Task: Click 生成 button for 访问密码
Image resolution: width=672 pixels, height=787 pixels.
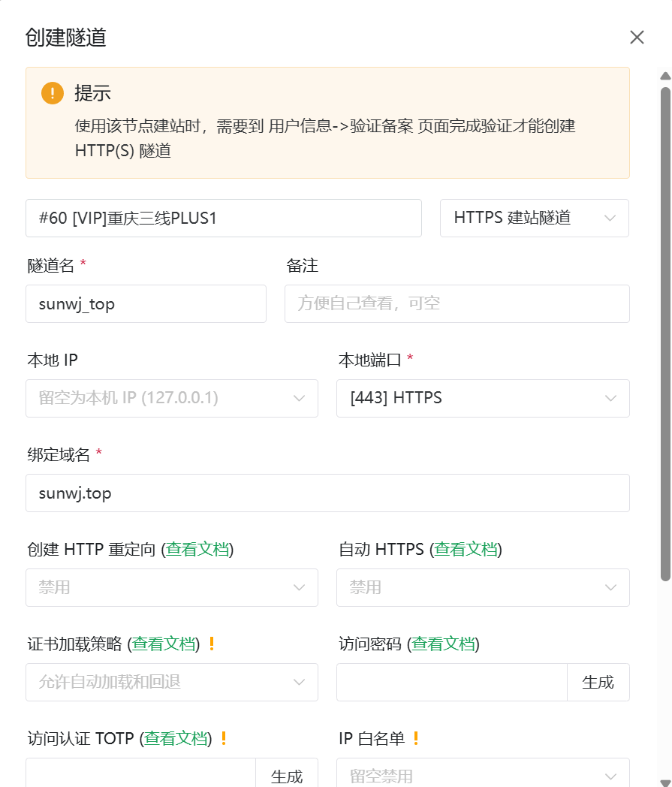Action: (x=598, y=682)
